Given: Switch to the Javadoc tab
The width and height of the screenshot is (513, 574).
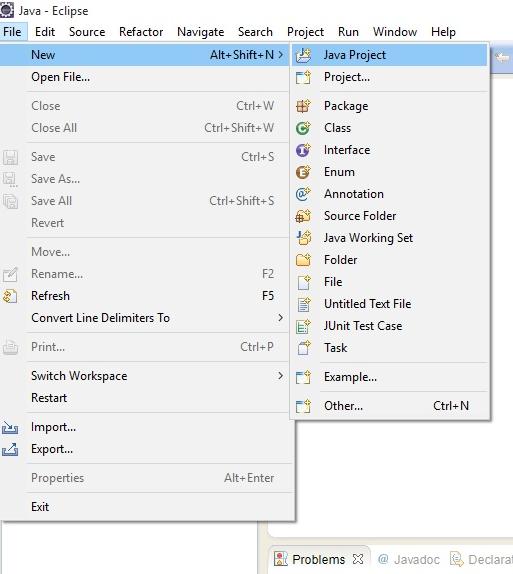Looking at the screenshot, I should coord(408,559).
